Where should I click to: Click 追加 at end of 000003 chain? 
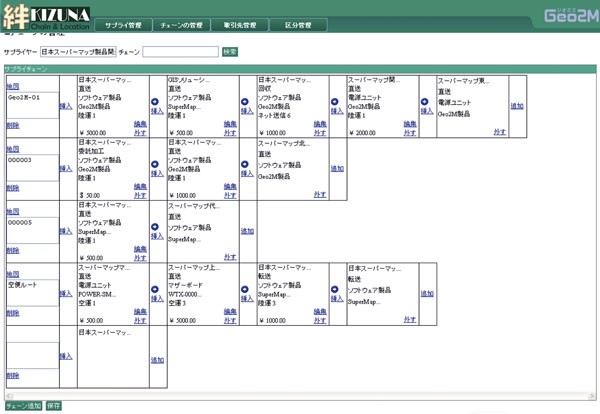click(x=337, y=168)
